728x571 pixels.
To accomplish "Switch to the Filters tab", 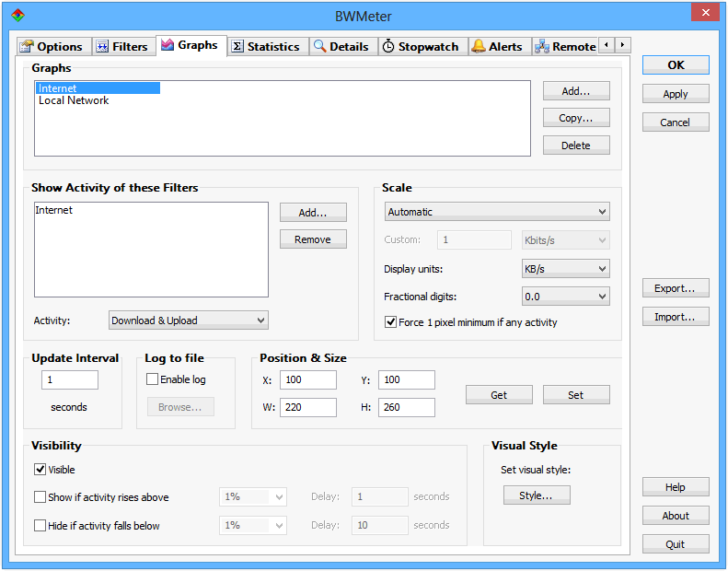I will pos(123,46).
